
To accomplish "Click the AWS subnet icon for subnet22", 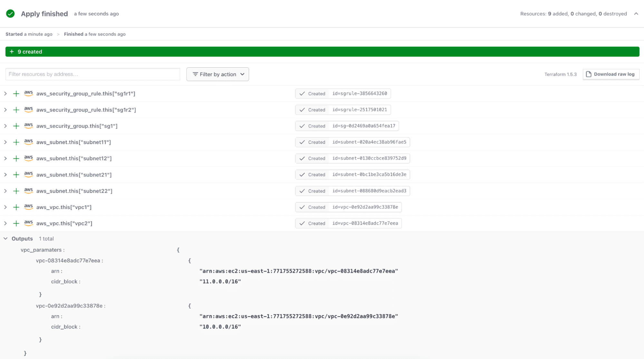I will [x=28, y=191].
